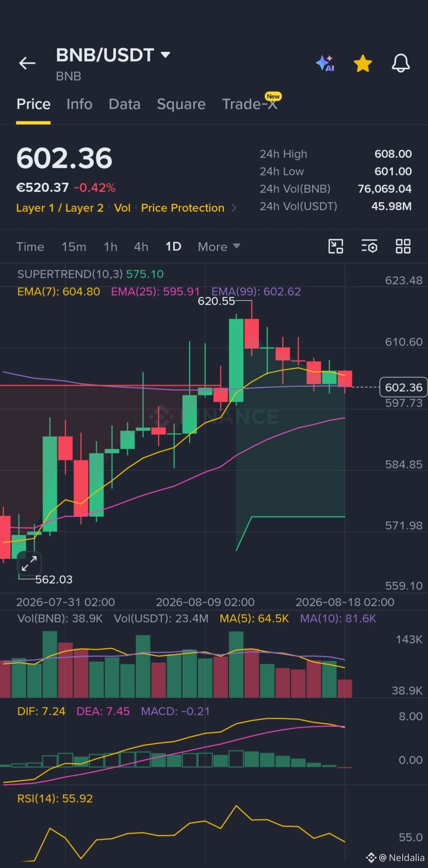Tap the DIF: 7.24 MACD label

(41, 711)
